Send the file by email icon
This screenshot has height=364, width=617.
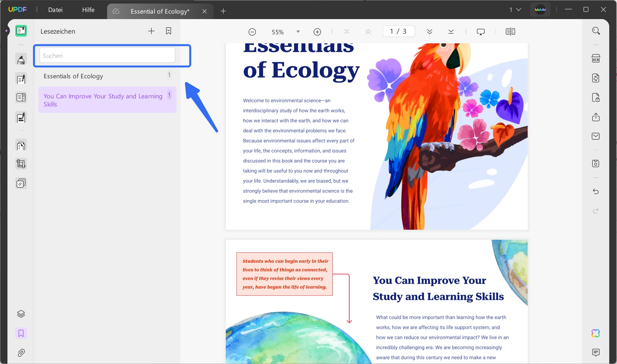(x=596, y=136)
